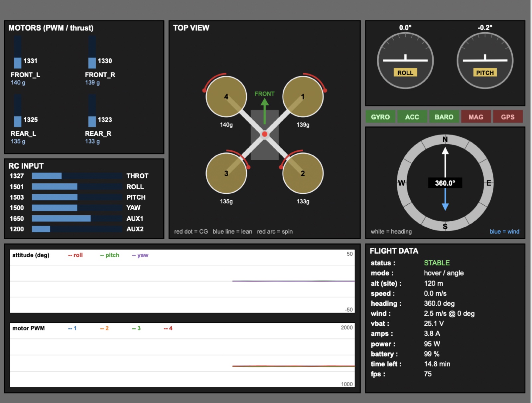Click the PITCH attitude gauge
The width and height of the screenshot is (532, 403).
[x=485, y=61]
